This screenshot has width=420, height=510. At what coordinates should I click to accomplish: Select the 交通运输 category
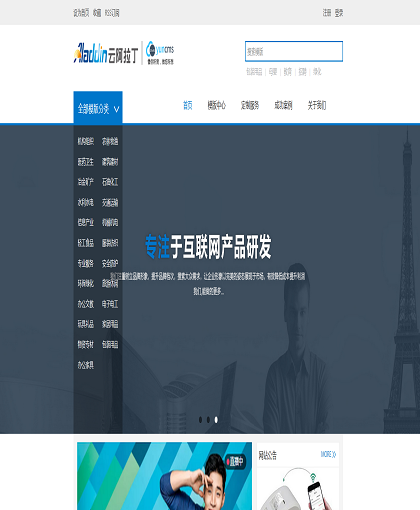[110, 202]
